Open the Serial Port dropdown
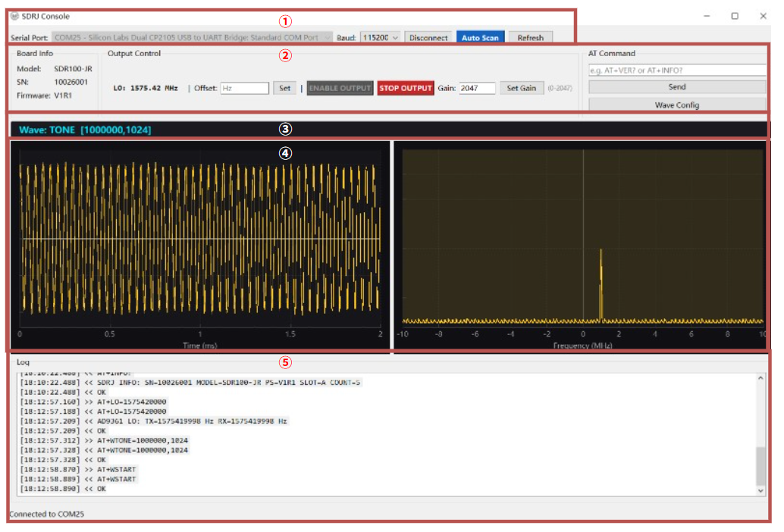 point(192,37)
